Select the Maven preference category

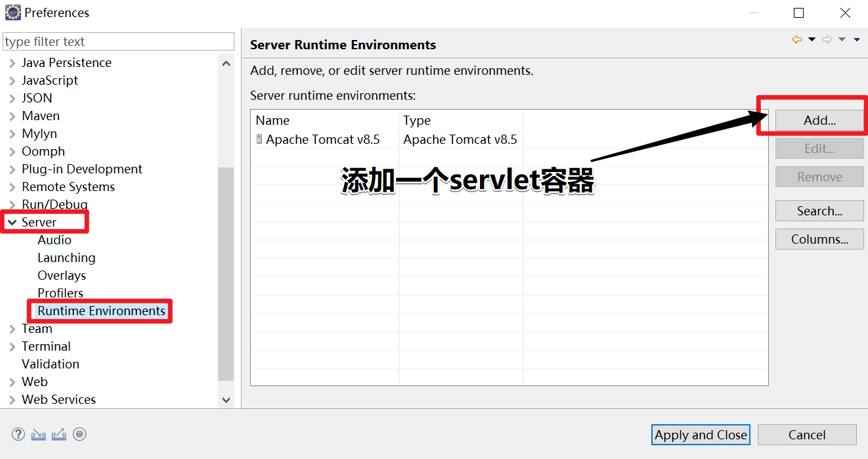pos(41,116)
